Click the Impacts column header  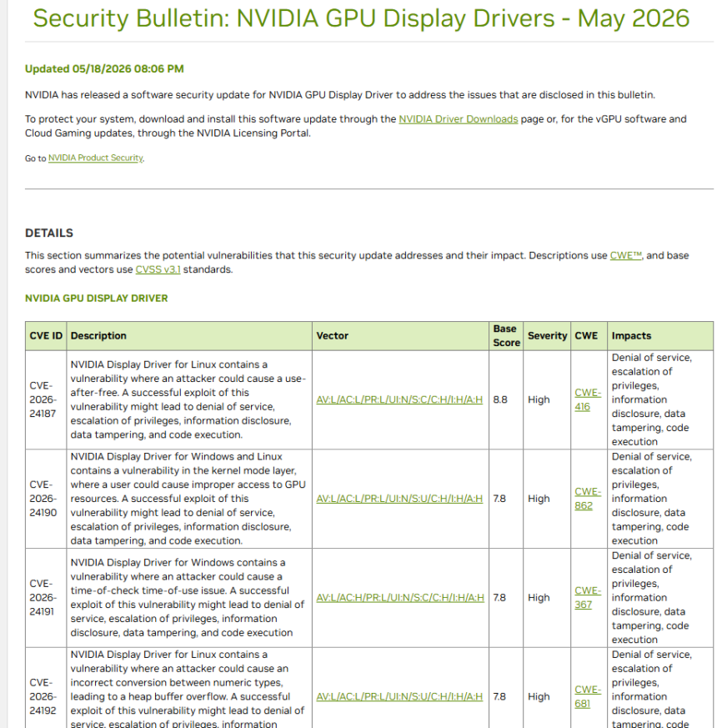click(x=660, y=336)
